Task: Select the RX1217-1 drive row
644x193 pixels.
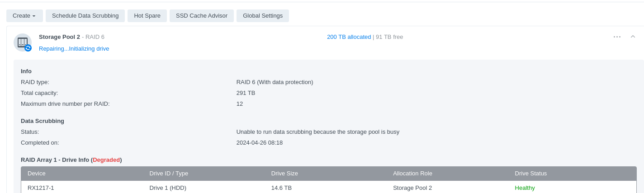Action: [x=41, y=188]
